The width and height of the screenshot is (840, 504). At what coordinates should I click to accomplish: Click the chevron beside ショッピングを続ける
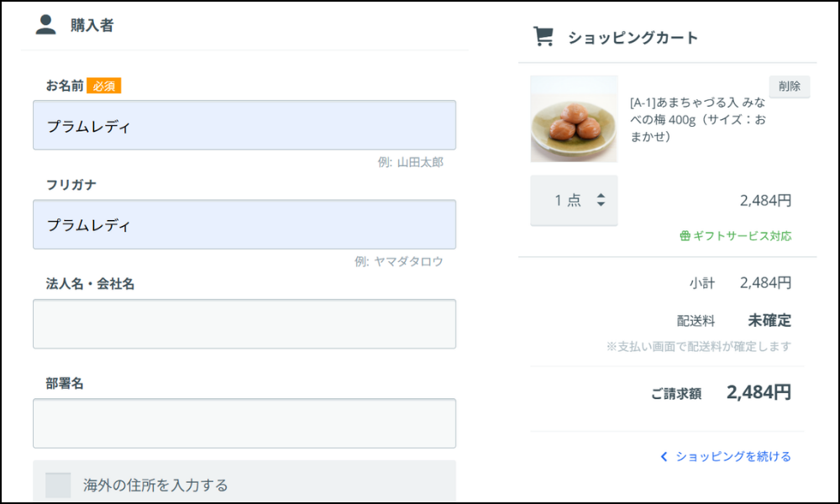(664, 457)
